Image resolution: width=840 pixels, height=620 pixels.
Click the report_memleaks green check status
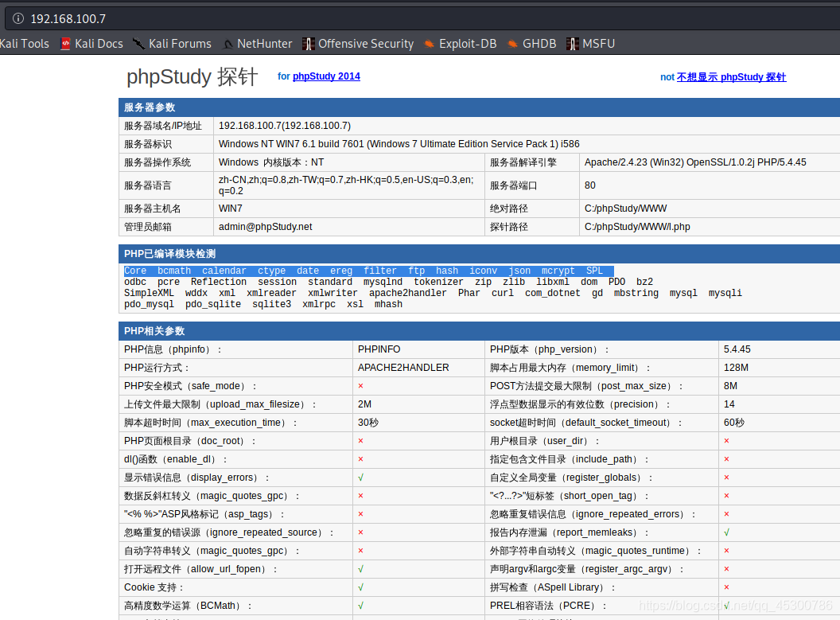pos(726,532)
